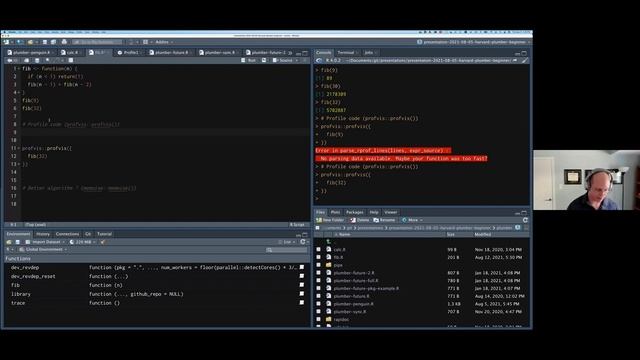The image size is (640, 360).
Task: Open the Import Dataset dropdown
Action: (45, 242)
